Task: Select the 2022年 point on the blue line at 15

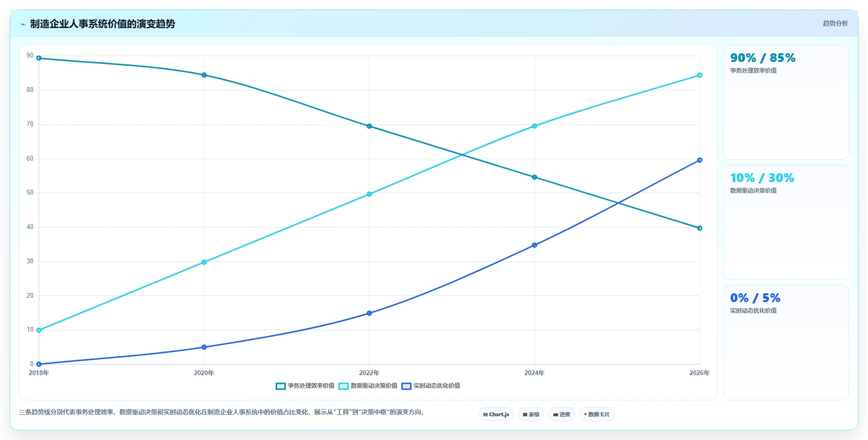Action: click(369, 313)
